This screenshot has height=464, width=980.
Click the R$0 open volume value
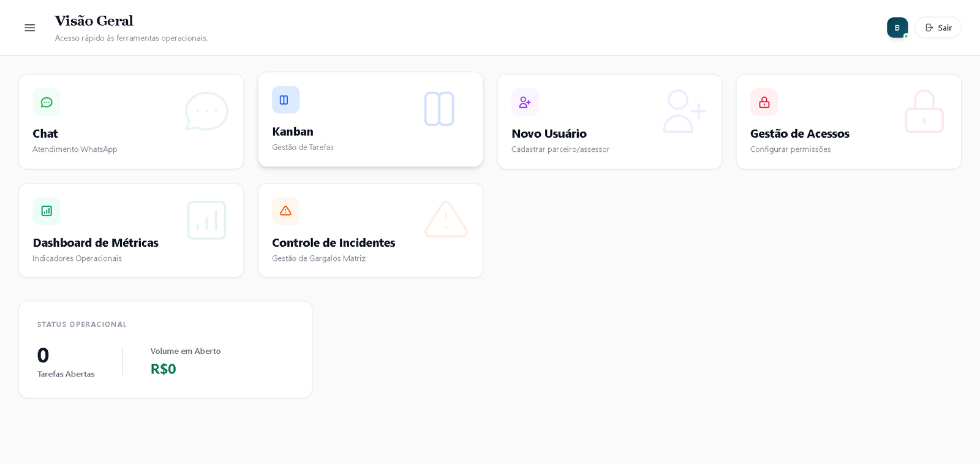pos(163,369)
